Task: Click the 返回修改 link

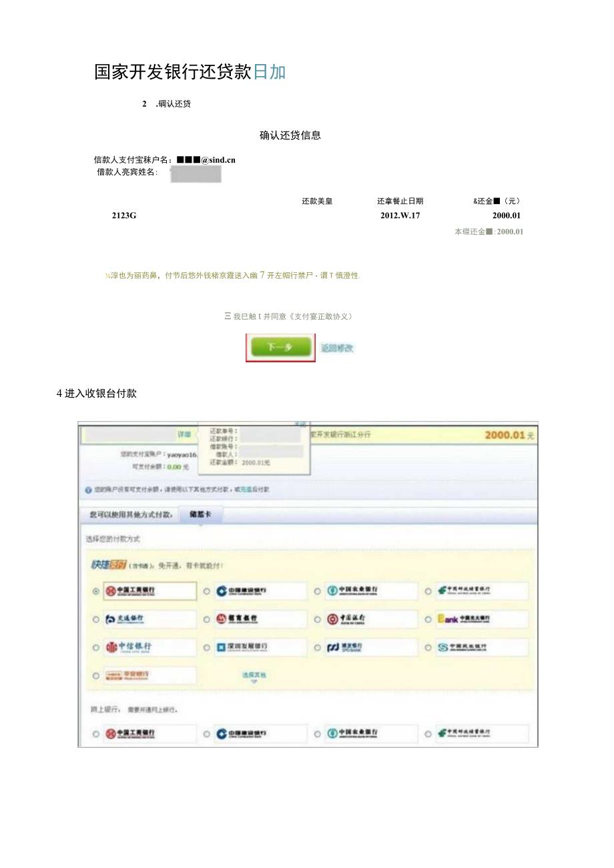Action: point(337,348)
